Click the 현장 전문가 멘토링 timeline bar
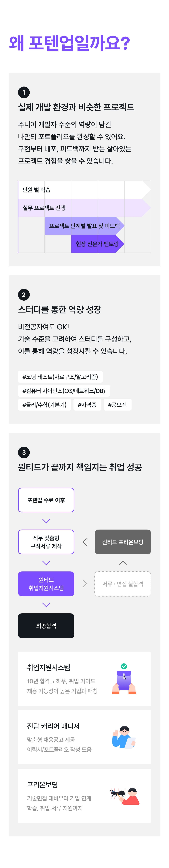The image size is (169, 868). click(x=98, y=244)
